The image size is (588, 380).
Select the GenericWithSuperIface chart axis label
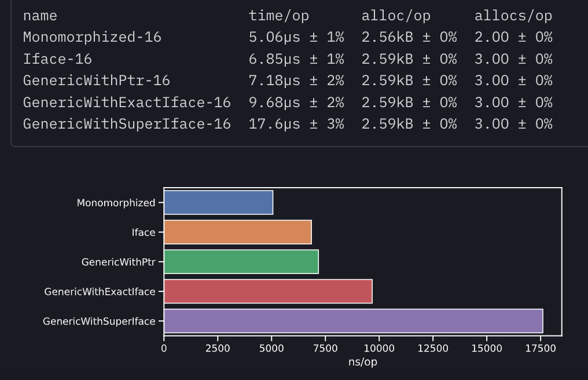[x=99, y=321]
